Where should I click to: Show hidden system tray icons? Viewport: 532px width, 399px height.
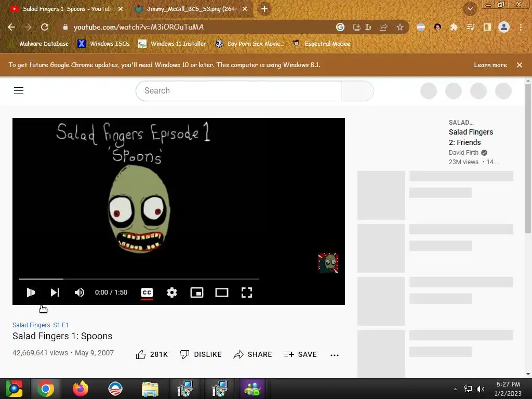pos(455,389)
